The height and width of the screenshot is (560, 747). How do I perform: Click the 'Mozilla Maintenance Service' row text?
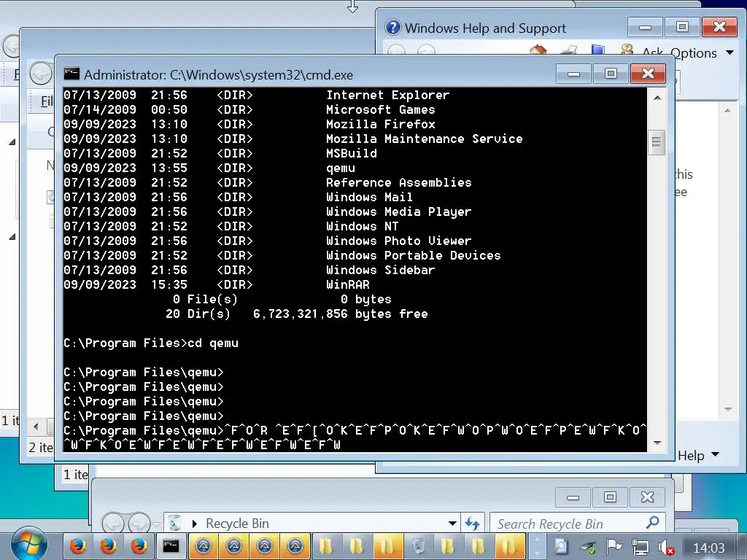click(424, 139)
